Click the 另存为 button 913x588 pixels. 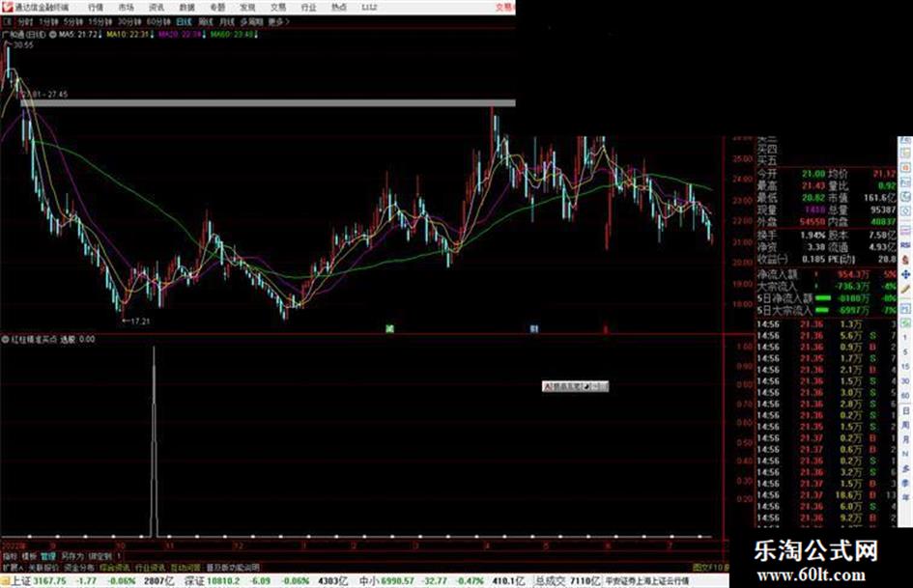coord(72,556)
